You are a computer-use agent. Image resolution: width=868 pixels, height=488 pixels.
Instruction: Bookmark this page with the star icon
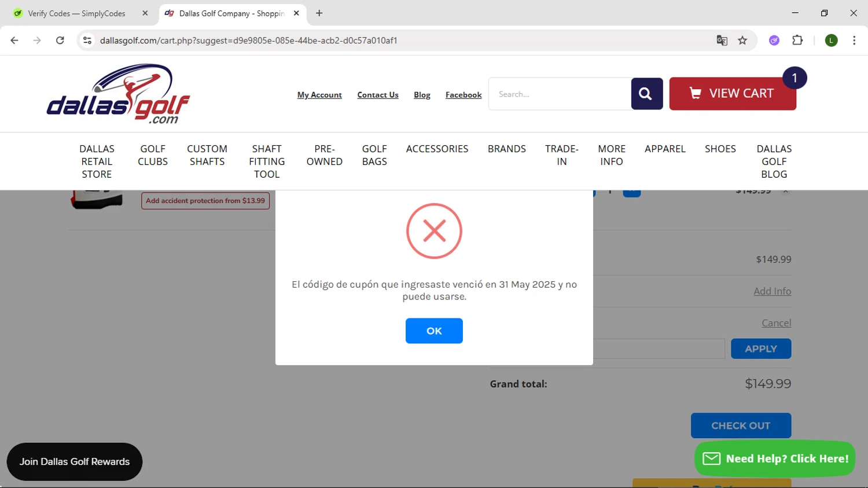742,41
